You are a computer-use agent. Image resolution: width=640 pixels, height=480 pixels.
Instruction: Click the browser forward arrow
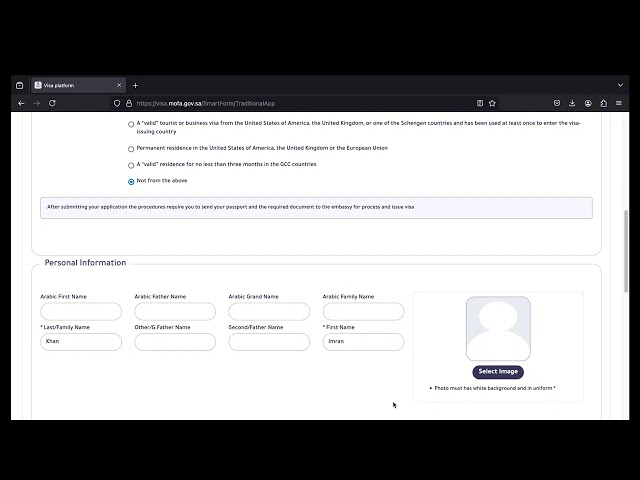pyautogui.click(x=37, y=103)
